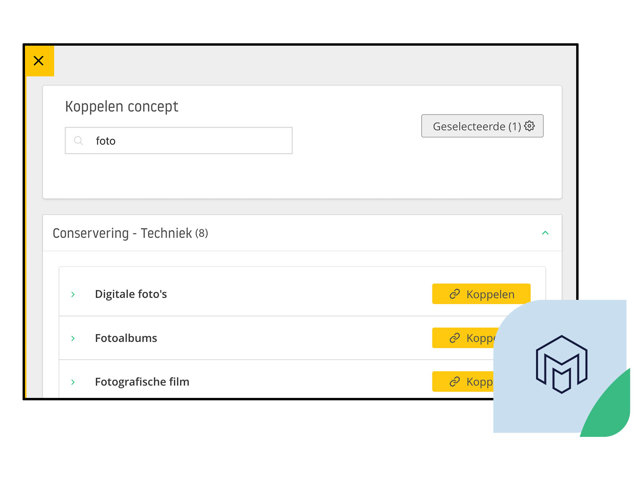Click the chain link icon for Fotografische film
The image size is (636, 477).
coord(454,382)
